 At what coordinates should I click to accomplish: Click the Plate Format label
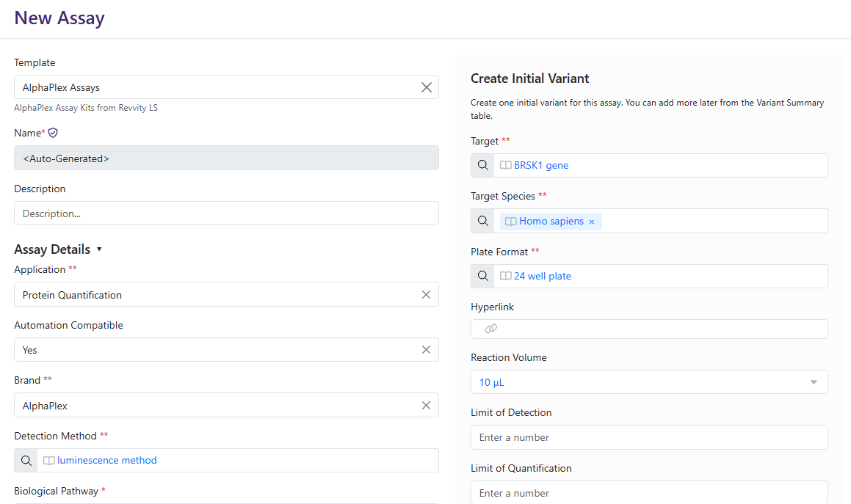pos(499,252)
